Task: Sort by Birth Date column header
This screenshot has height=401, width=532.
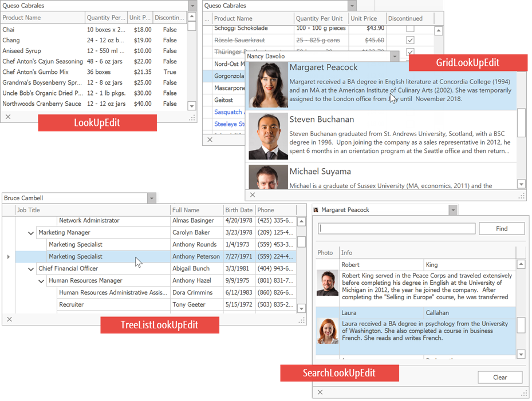Action: click(x=239, y=210)
